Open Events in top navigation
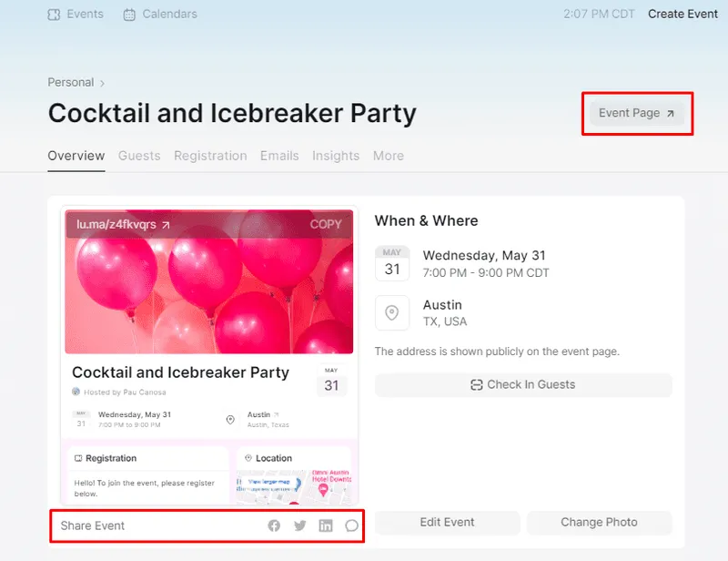Image resolution: width=728 pixels, height=561 pixels. point(76,15)
